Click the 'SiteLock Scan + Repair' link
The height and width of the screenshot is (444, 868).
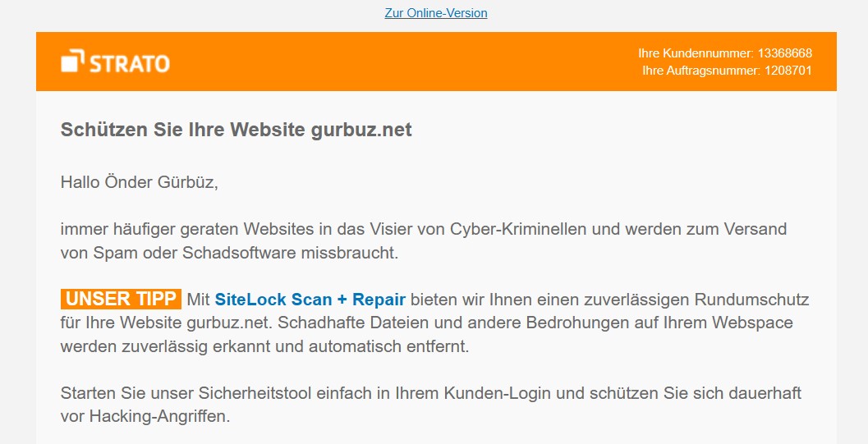[x=310, y=299]
